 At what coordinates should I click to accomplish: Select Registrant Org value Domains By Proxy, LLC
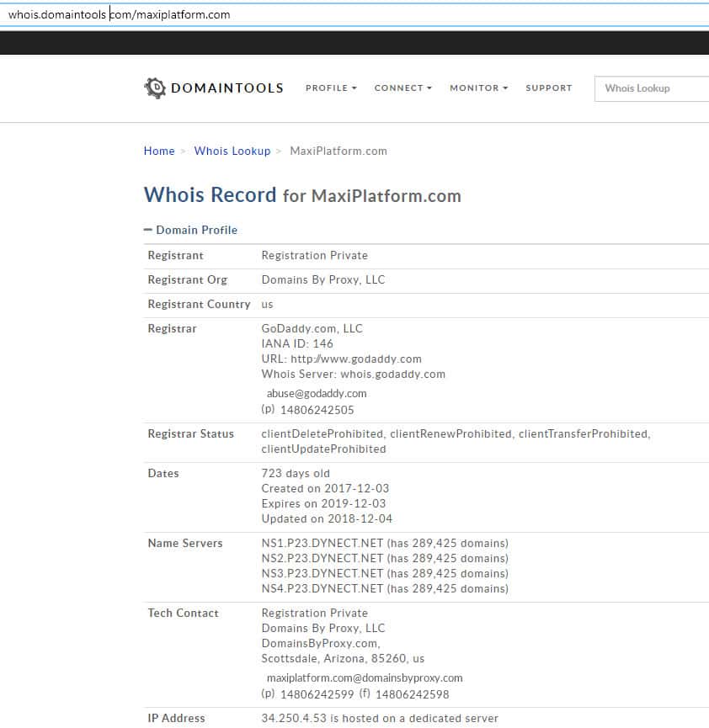tap(323, 279)
